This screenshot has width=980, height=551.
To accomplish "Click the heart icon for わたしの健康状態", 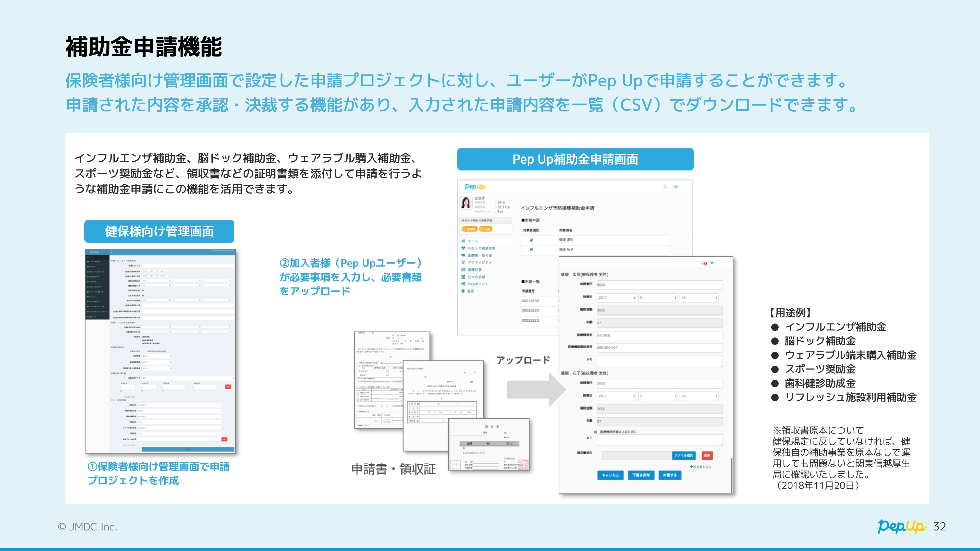I will (x=463, y=248).
